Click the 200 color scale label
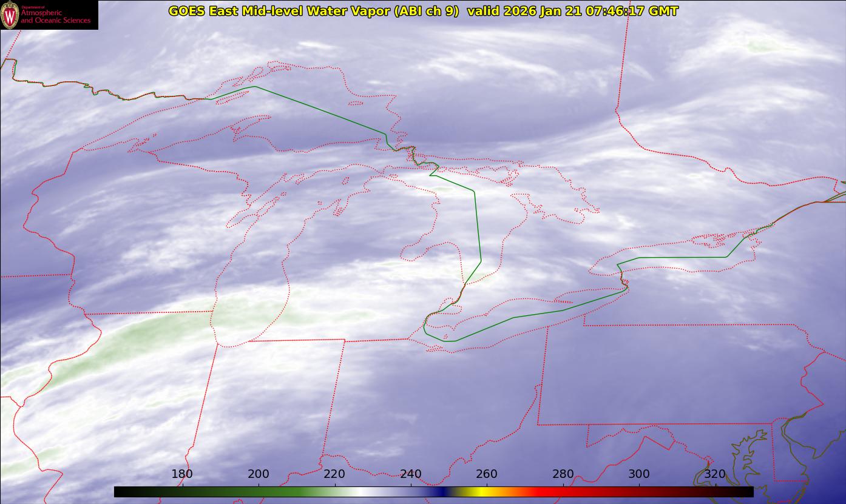Image resolution: width=846 pixels, height=504 pixels. 259,474
